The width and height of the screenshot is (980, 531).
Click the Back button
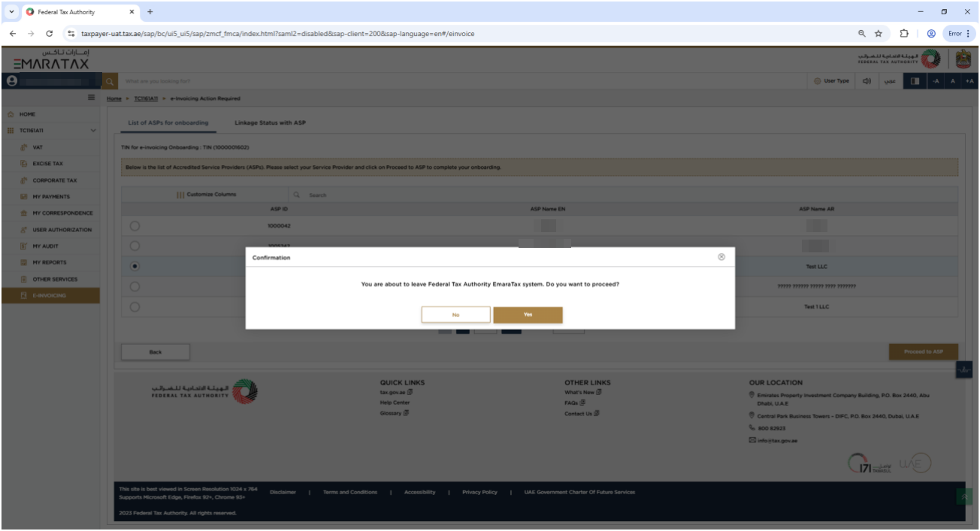[x=156, y=351]
